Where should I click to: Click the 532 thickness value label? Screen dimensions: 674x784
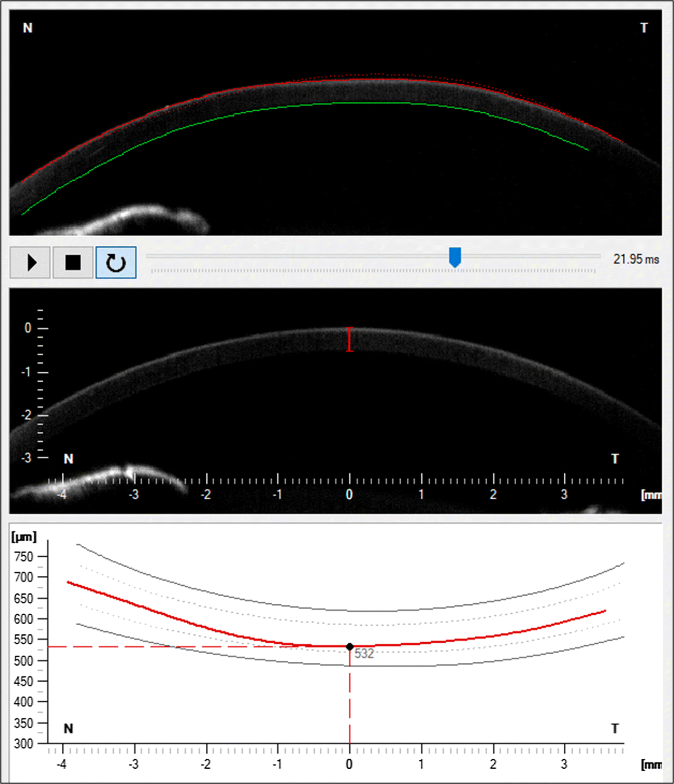click(x=364, y=654)
